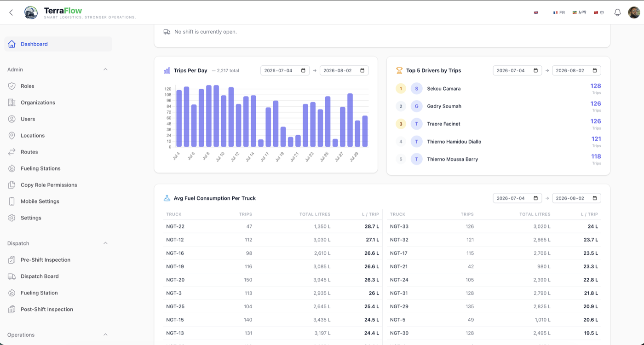Click Traore Facinet driver name
Screen dimensions: 644x345
pos(443,124)
